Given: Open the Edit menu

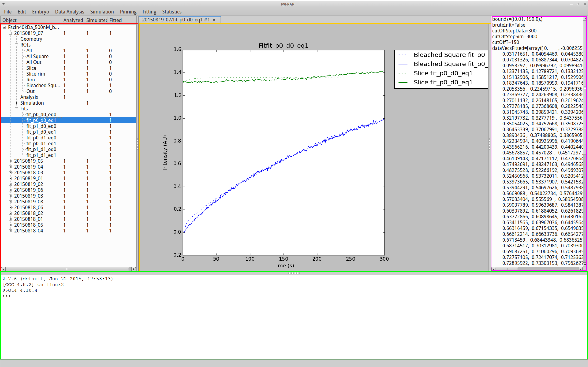Looking at the screenshot, I should pos(22,12).
